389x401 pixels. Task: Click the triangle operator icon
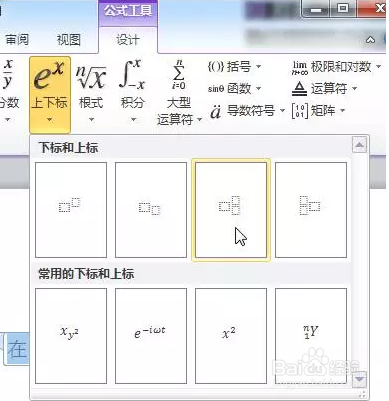(x=299, y=89)
